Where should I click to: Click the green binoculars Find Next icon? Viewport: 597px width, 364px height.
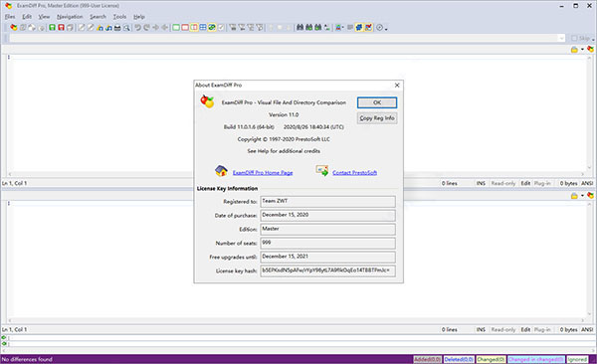coord(309,28)
